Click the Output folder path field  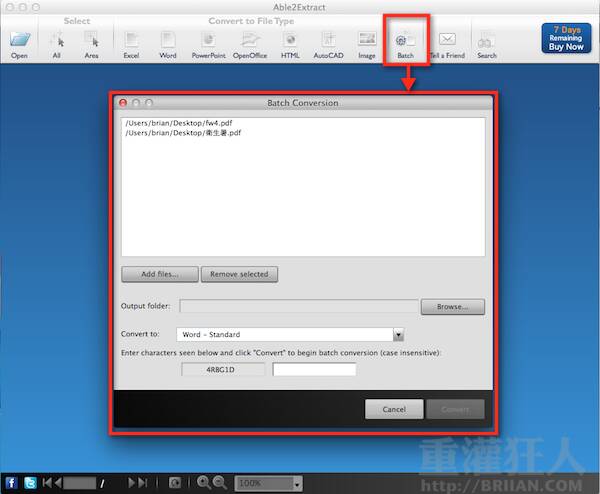pos(299,306)
